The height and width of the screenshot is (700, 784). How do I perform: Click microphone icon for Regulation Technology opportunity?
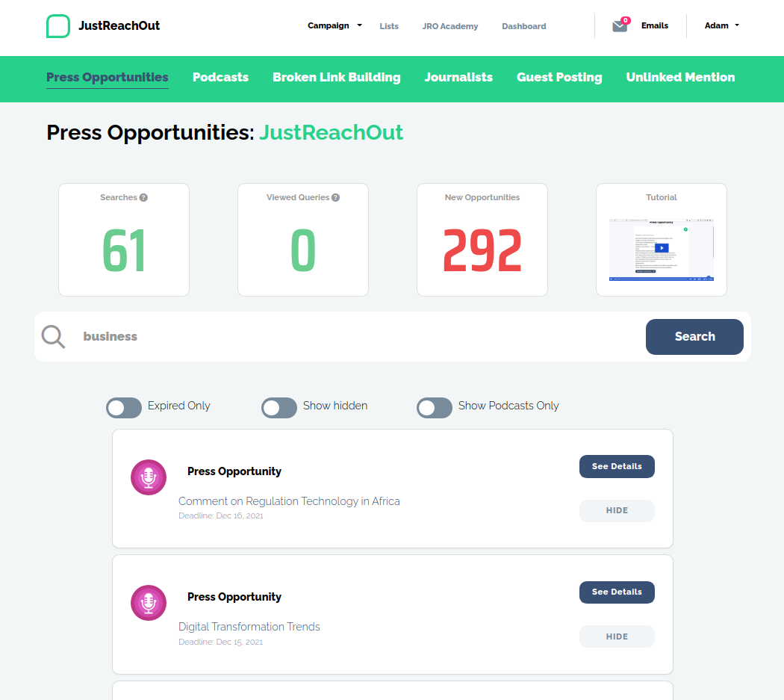149,477
